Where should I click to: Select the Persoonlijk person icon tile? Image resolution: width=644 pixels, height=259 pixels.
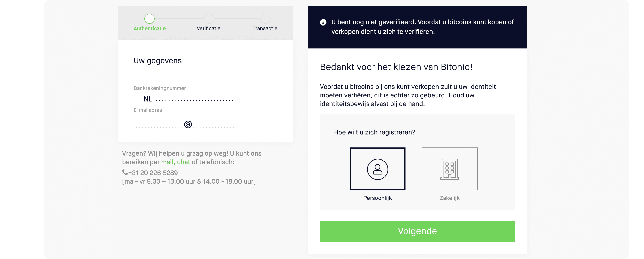(378, 169)
